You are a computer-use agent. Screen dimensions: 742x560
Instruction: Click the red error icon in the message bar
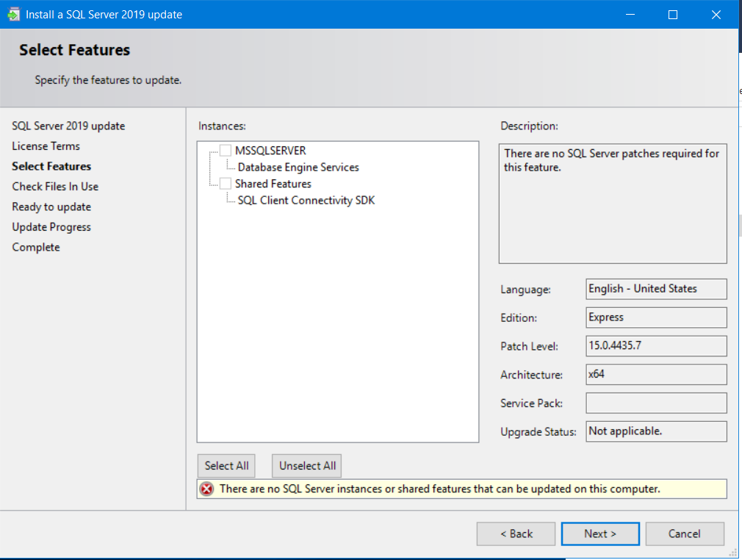[206, 489]
